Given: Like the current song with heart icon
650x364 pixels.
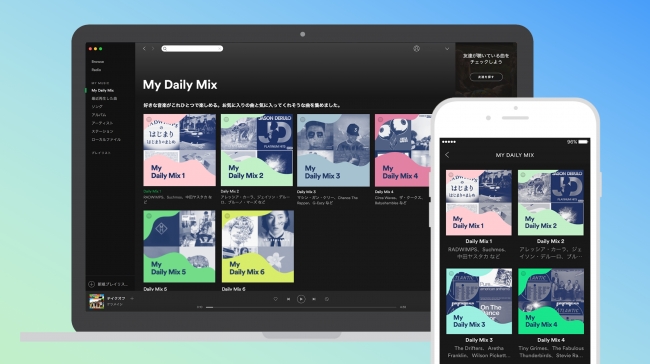Looking at the screenshot, I should point(276,299).
